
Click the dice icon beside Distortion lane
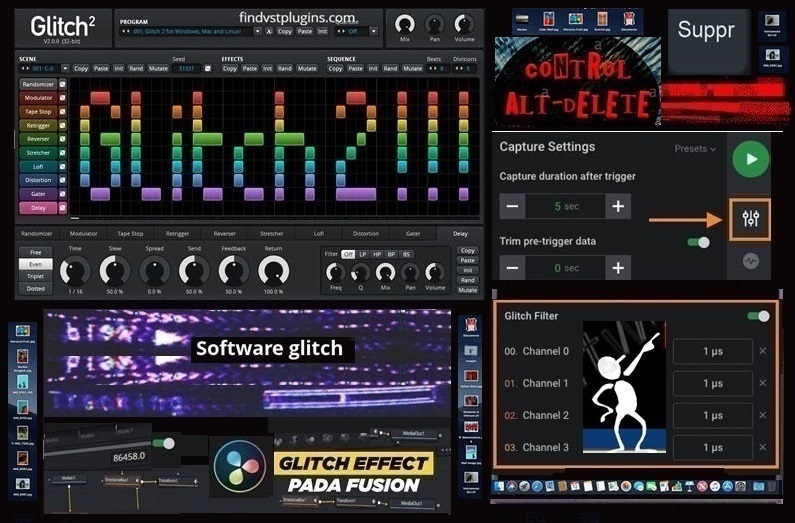[x=62, y=180]
